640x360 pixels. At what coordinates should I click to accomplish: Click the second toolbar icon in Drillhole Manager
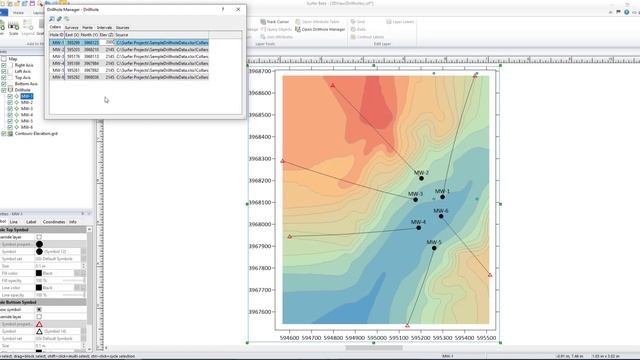tap(59, 19)
